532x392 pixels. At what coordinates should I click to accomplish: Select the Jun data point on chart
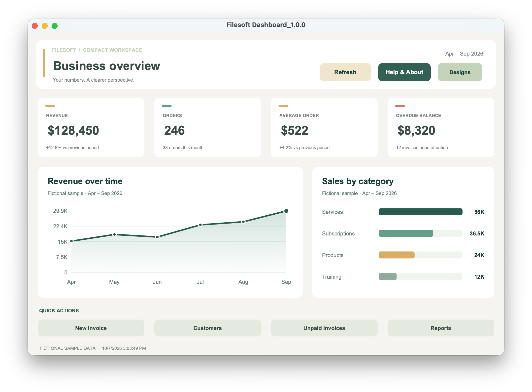coord(157,237)
